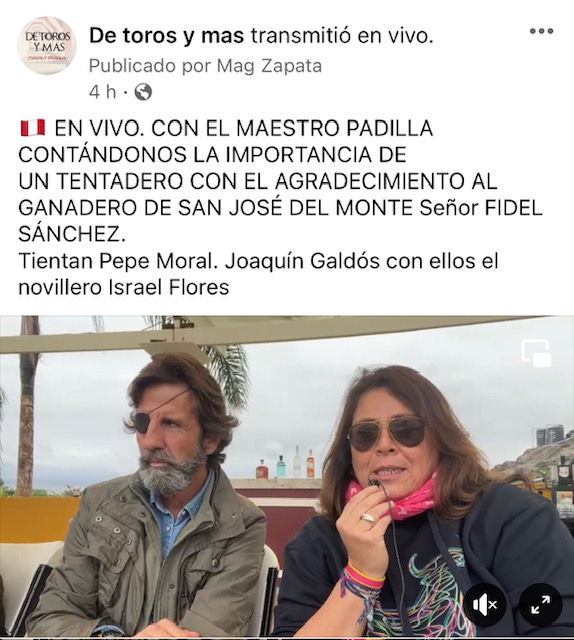This screenshot has height=640, width=574.
Task: Click the 'transmitió en vivo' status text
Action: pos(341,36)
